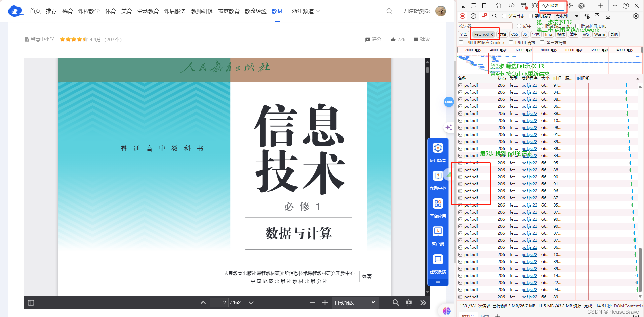Open the Sources bug icon
Viewport: 644px width, 317px height.
point(535,6)
